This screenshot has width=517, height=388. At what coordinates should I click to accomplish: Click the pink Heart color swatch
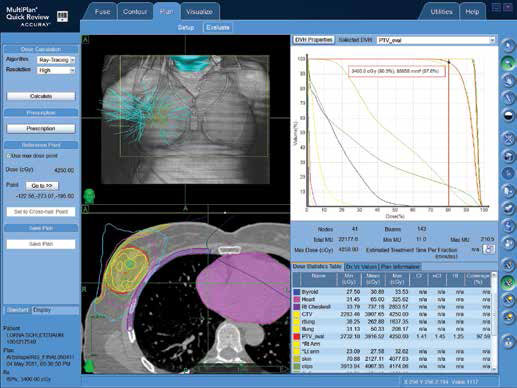(x=296, y=299)
